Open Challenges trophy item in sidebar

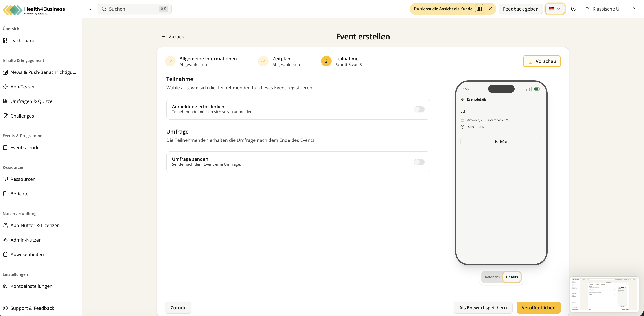click(x=22, y=116)
